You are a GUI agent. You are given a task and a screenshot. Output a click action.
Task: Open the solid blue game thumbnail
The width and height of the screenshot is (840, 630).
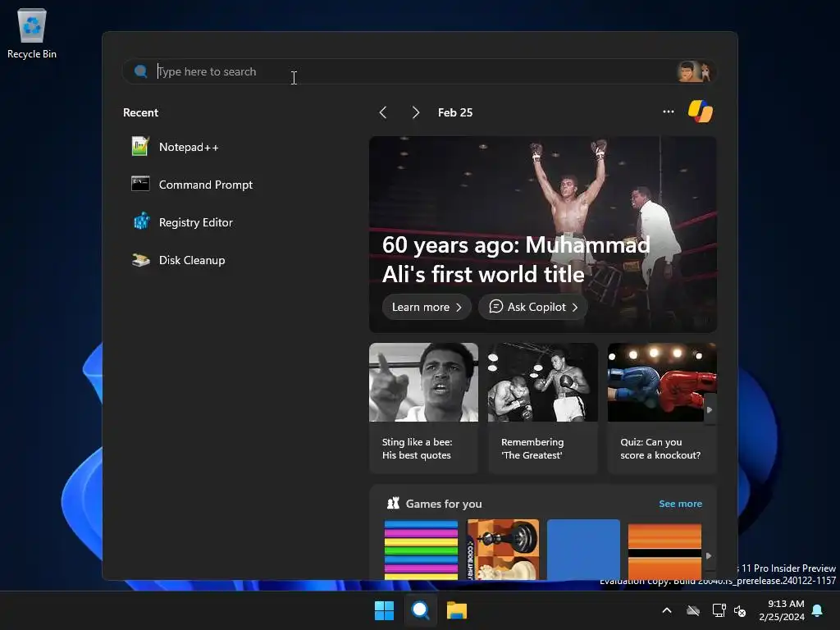(583, 549)
